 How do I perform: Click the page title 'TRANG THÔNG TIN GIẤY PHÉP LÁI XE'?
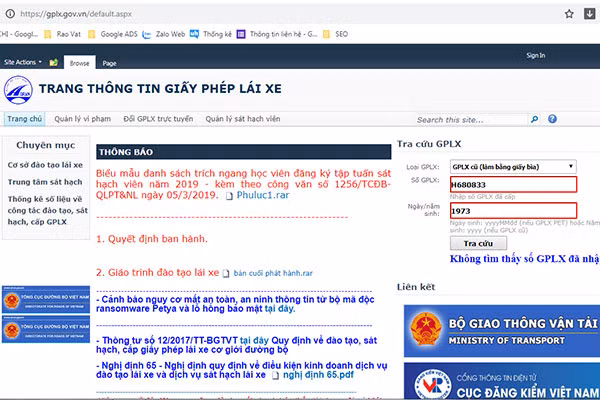coord(160,89)
